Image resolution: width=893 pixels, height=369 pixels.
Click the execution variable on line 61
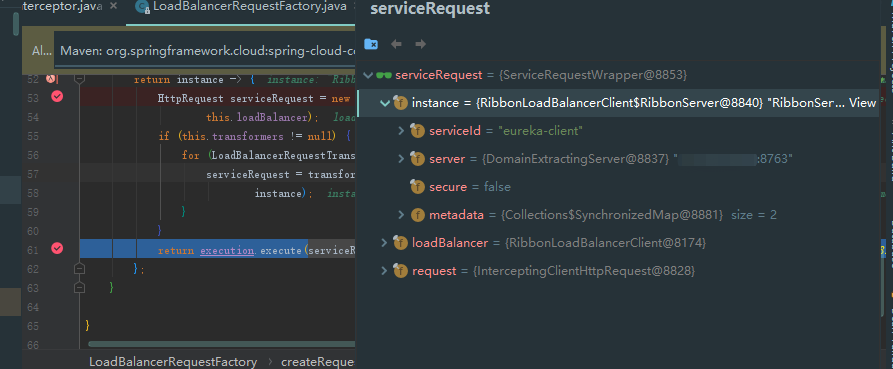click(x=227, y=250)
